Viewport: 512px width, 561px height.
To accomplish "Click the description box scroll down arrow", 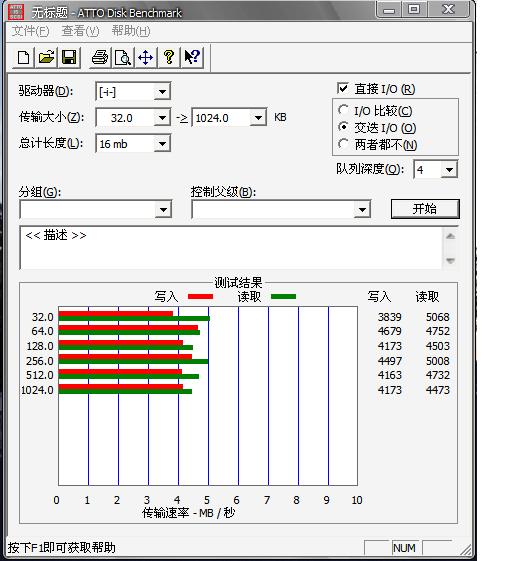I will (x=450, y=260).
